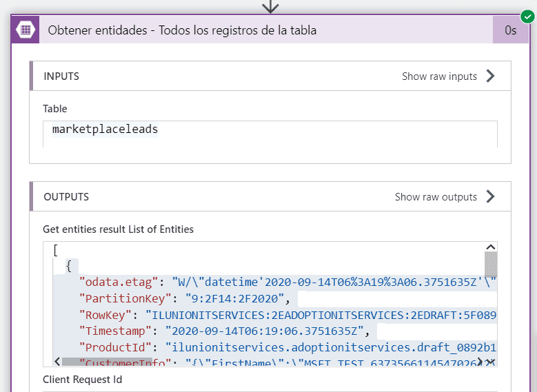This screenshot has width=537, height=392.
Task: Open the Show raw outputs chevron
Action: click(x=490, y=196)
